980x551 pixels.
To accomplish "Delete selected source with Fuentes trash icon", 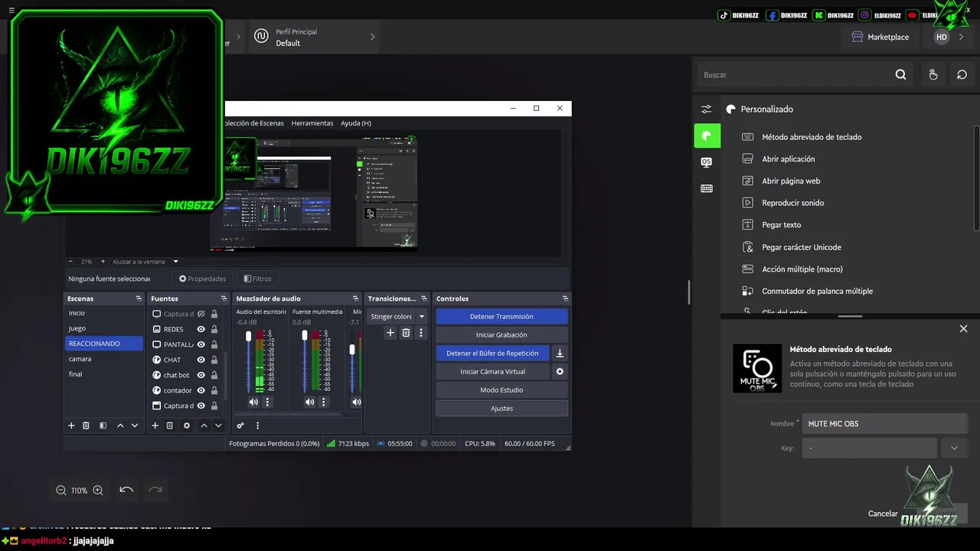I will pyautogui.click(x=169, y=425).
